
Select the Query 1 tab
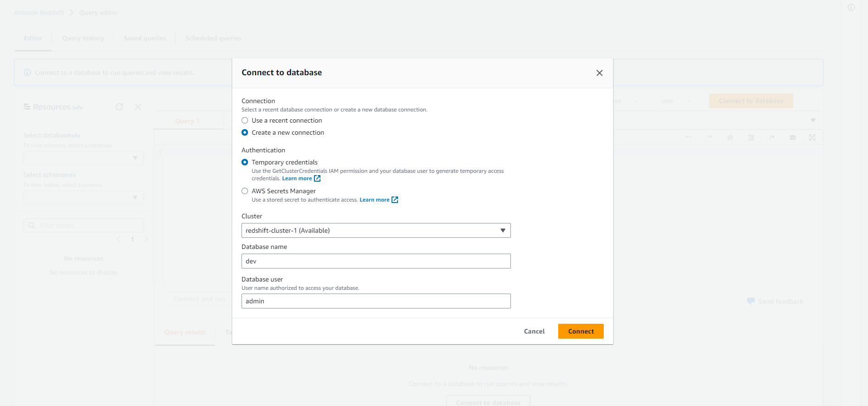click(187, 121)
